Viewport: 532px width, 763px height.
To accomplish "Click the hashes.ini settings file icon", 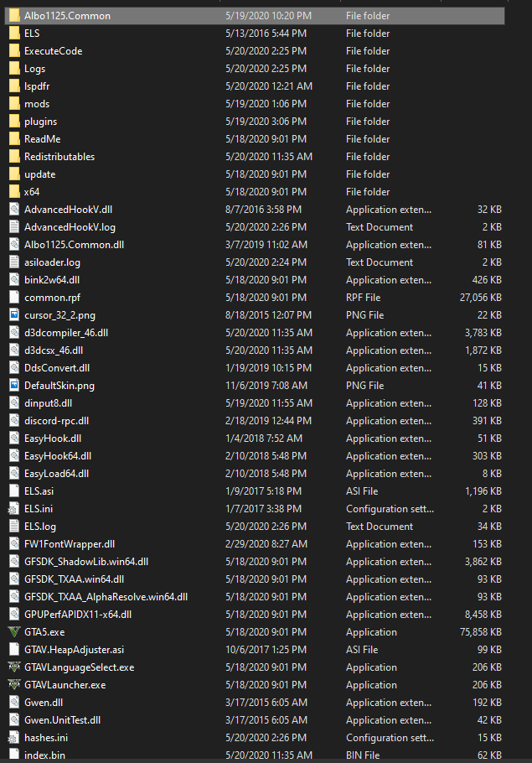I will pyautogui.click(x=14, y=738).
